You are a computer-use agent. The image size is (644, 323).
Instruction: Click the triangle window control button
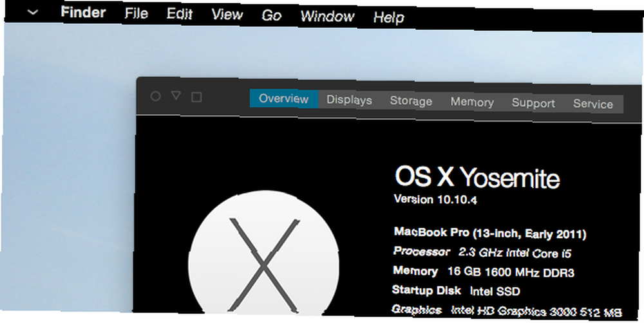coord(176,96)
